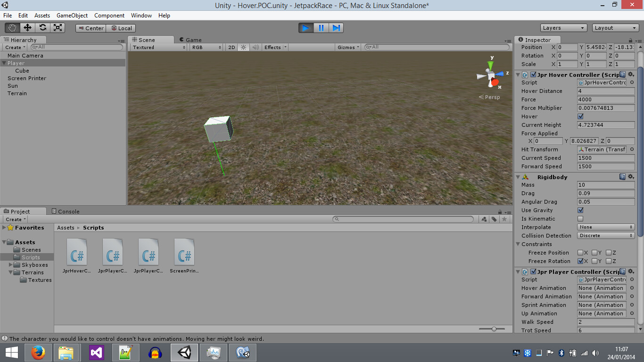Select the JprHoverC... script file
Viewport: 644px width, 362px height.
77,255
